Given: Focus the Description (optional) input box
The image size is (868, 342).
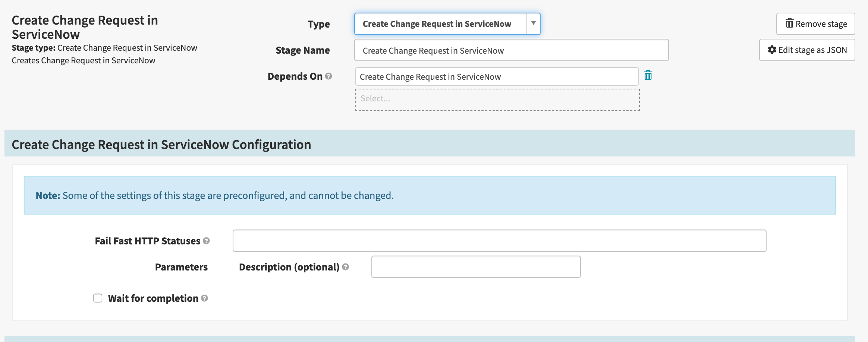Looking at the screenshot, I should tap(476, 267).
